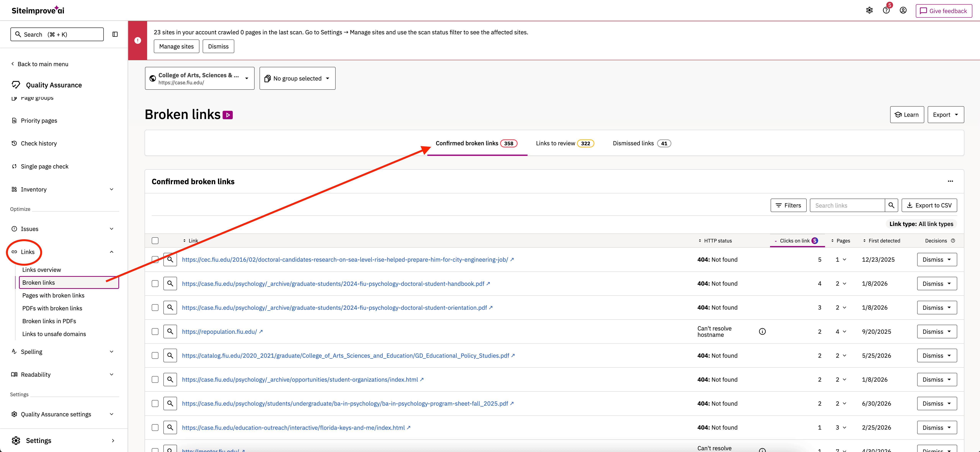Image resolution: width=980 pixels, height=452 pixels.
Task: Open Broken links in PDFs in sidebar
Action: click(49, 321)
